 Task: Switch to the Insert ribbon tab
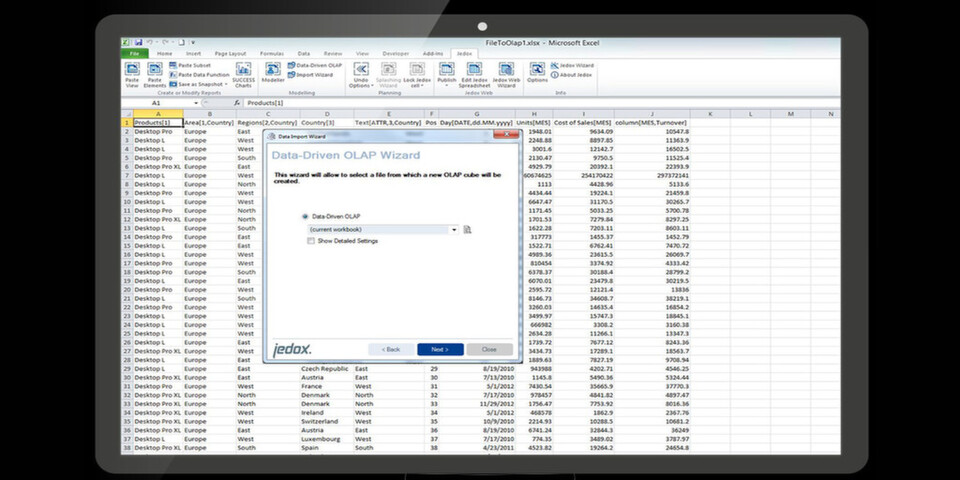[x=193, y=53]
